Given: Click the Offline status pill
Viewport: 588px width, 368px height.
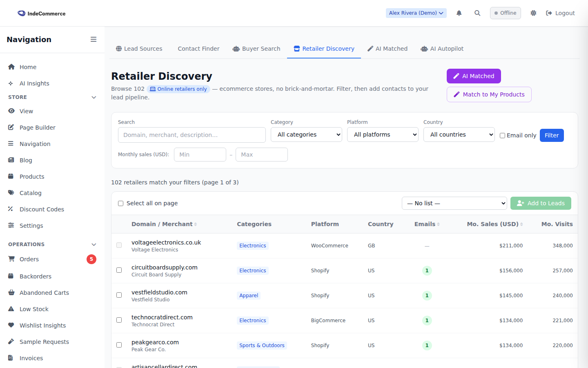Looking at the screenshot, I should click(x=506, y=13).
